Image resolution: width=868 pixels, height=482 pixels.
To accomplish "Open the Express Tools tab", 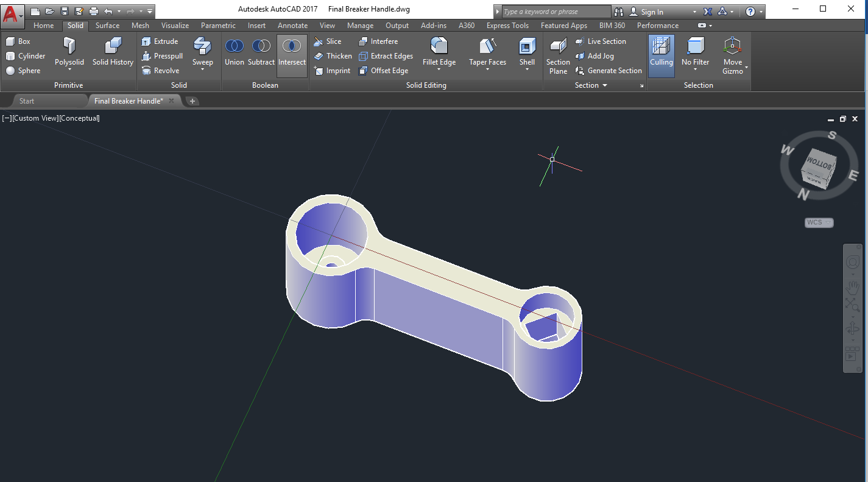I will 507,26.
